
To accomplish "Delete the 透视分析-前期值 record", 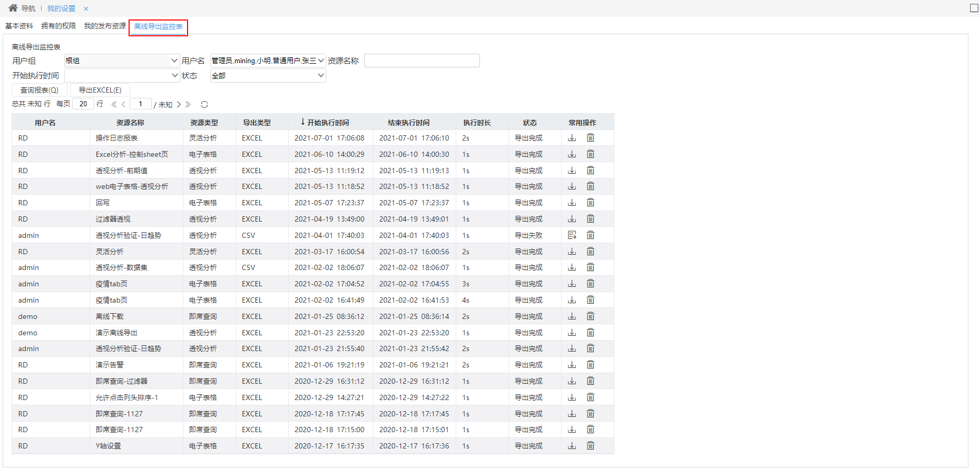I will 591,171.
